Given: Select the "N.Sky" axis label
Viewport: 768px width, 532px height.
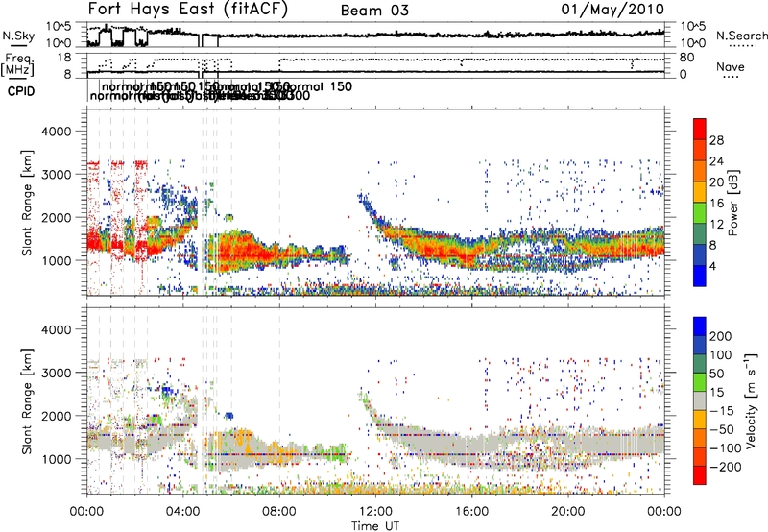Looking at the screenshot, I should pos(18,36).
